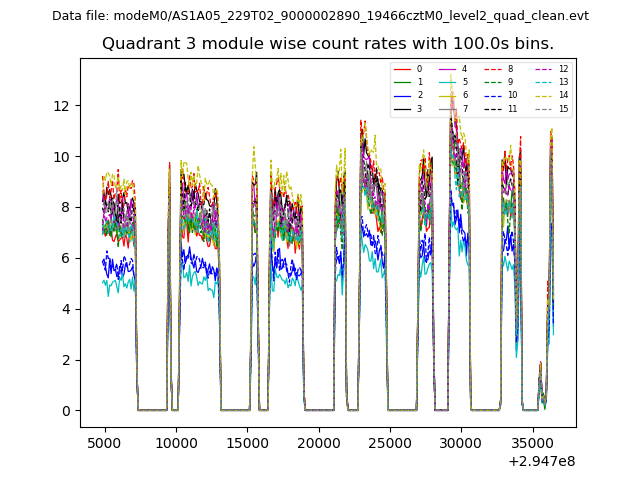The width and height of the screenshot is (640, 480).
Task: Click the red solid legend line for module 0
Action: coord(403,70)
